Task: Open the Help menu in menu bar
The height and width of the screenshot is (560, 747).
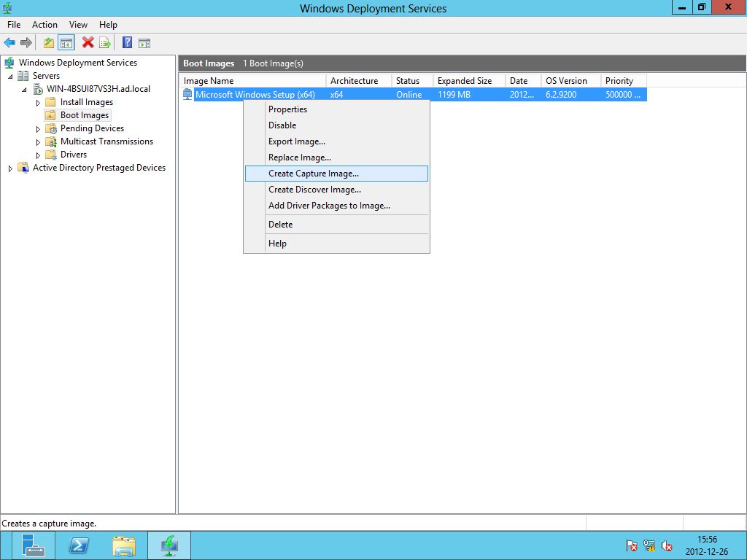Action: coord(108,25)
